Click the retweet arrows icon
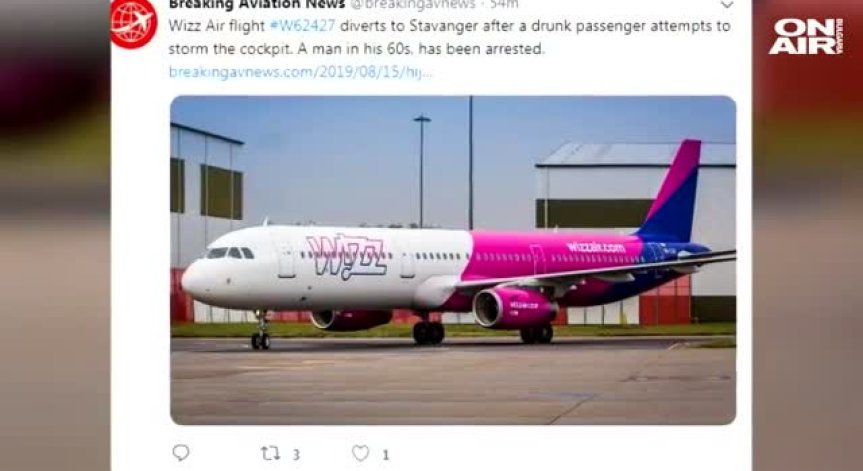Viewport: 863px width, 471px height. [270, 454]
